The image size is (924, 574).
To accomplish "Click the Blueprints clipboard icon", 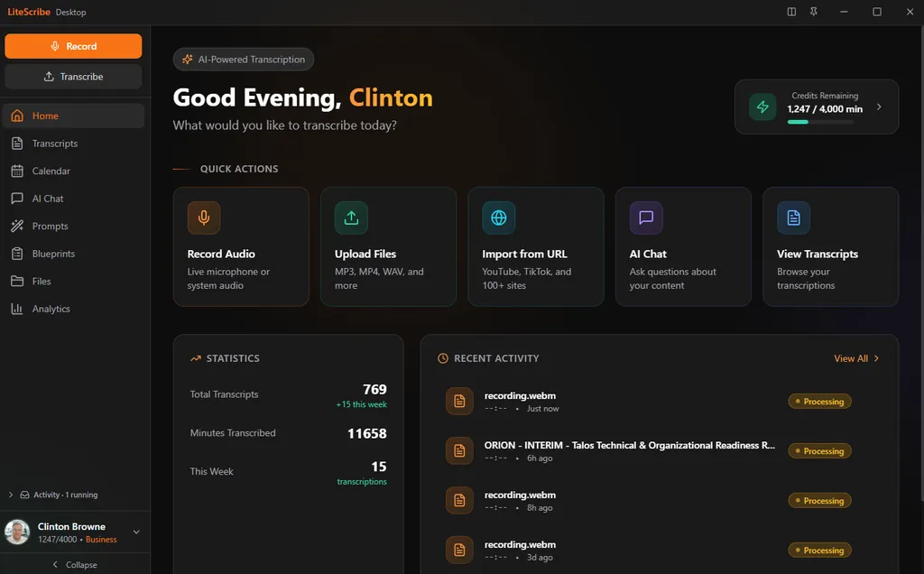I will [17, 254].
